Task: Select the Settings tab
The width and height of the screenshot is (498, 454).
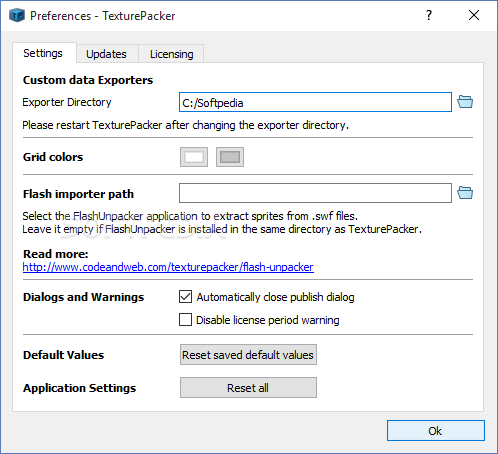Action: click(x=44, y=53)
